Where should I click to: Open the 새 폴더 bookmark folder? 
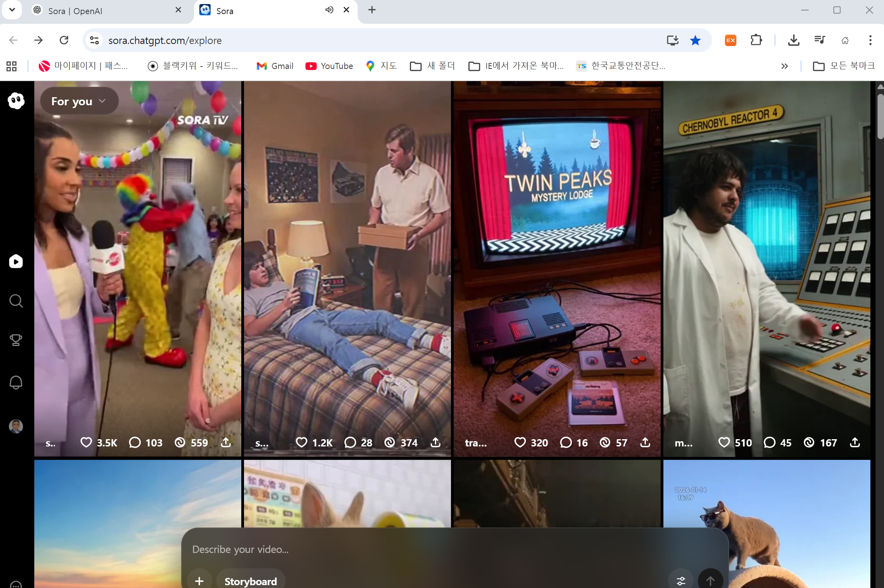(432, 66)
